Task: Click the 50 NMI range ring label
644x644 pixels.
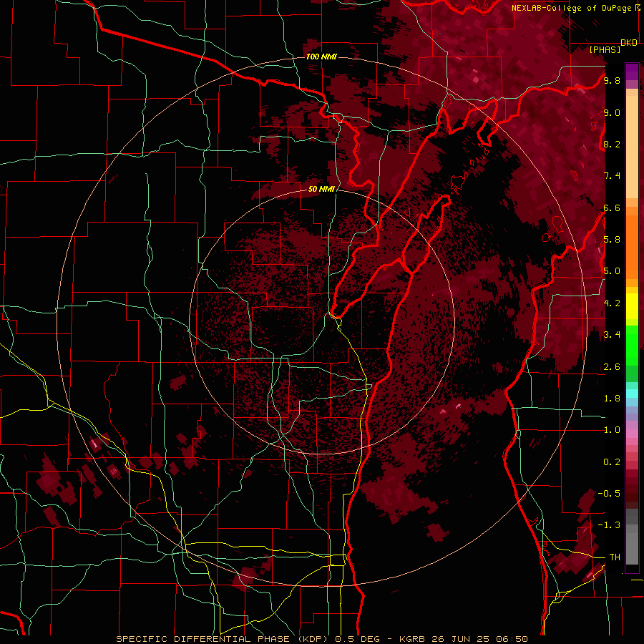Action: click(x=321, y=190)
